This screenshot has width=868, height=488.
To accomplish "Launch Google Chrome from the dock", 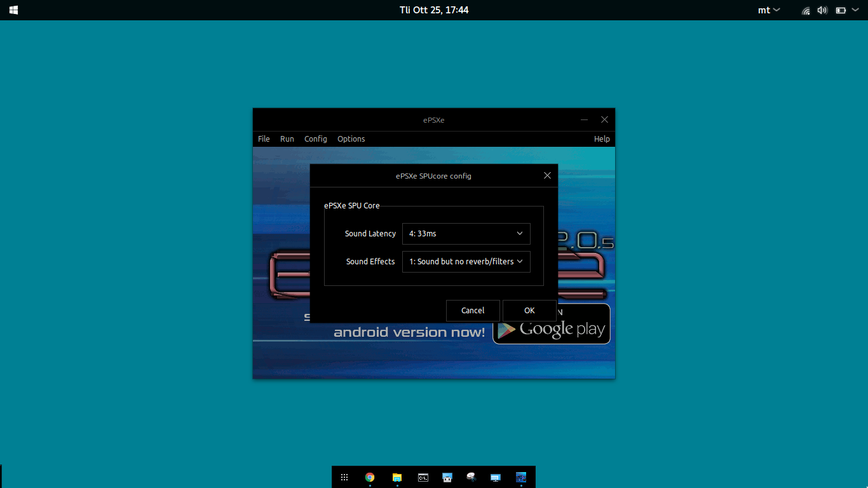I will (370, 477).
